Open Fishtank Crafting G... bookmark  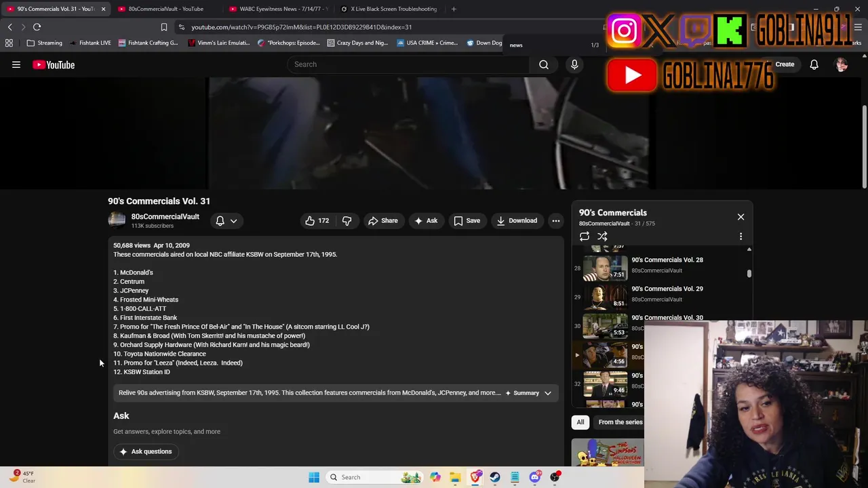[x=148, y=43]
